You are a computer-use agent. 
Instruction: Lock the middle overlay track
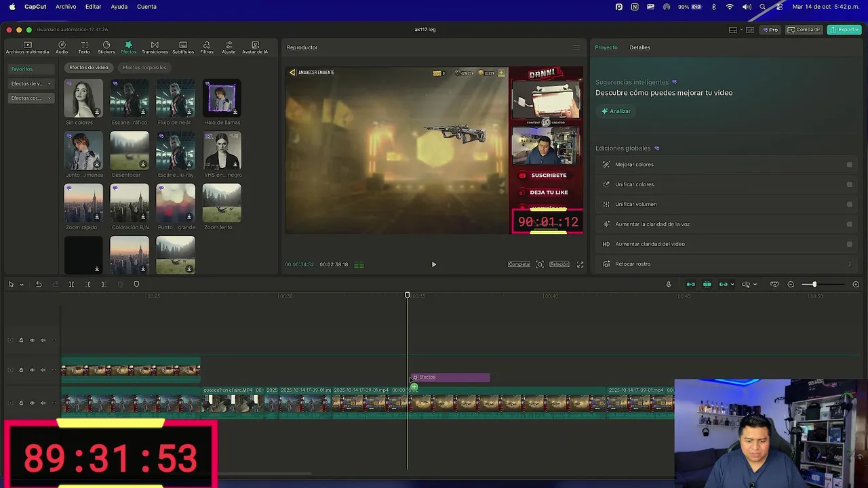[21, 370]
